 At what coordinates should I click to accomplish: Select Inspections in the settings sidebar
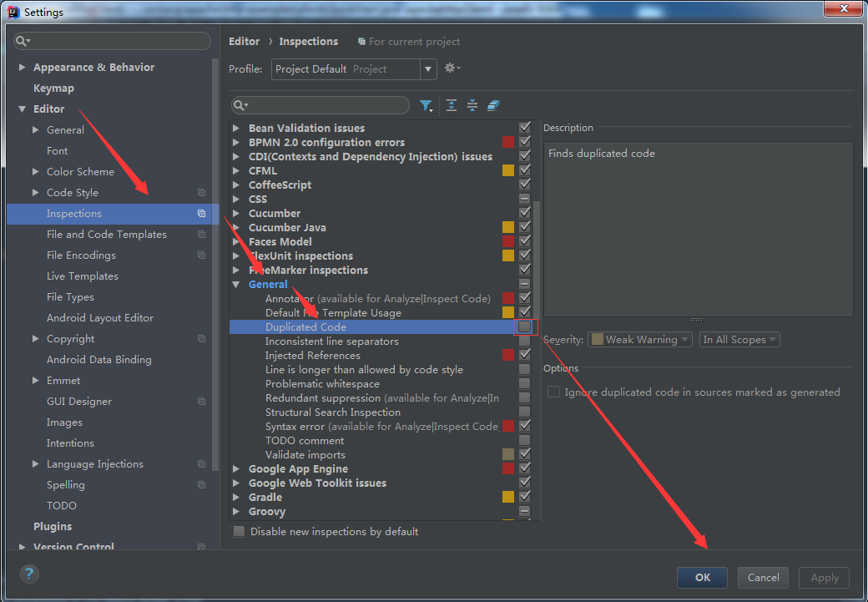73,213
